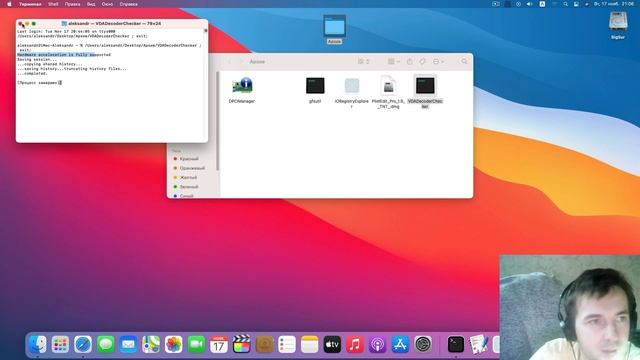The image size is (640, 360).
Task: Select the Зеленый tag in the Finder sidebar
Action: pos(189,187)
